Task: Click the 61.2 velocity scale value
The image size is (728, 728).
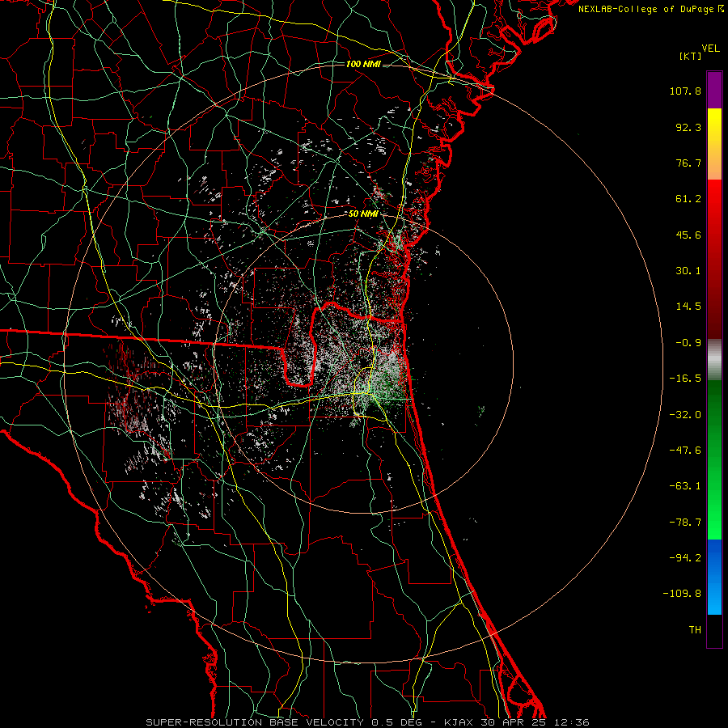Action: click(x=688, y=199)
